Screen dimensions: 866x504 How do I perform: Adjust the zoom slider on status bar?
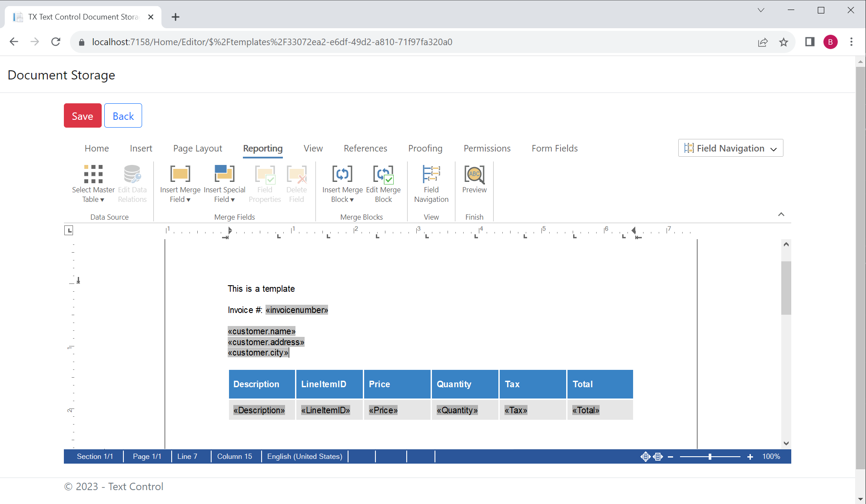(710, 456)
